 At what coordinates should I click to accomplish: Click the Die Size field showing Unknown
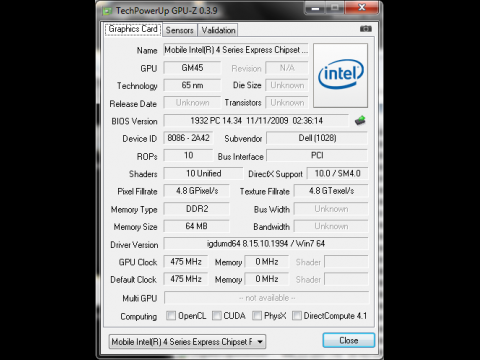(287, 85)
